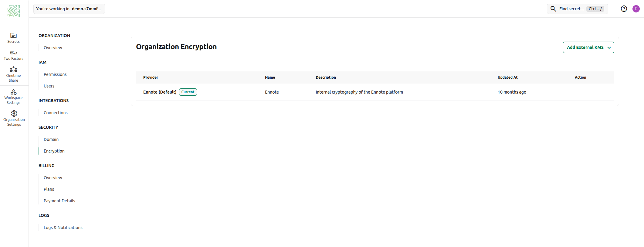Click the Current badge

coord(188,92)
